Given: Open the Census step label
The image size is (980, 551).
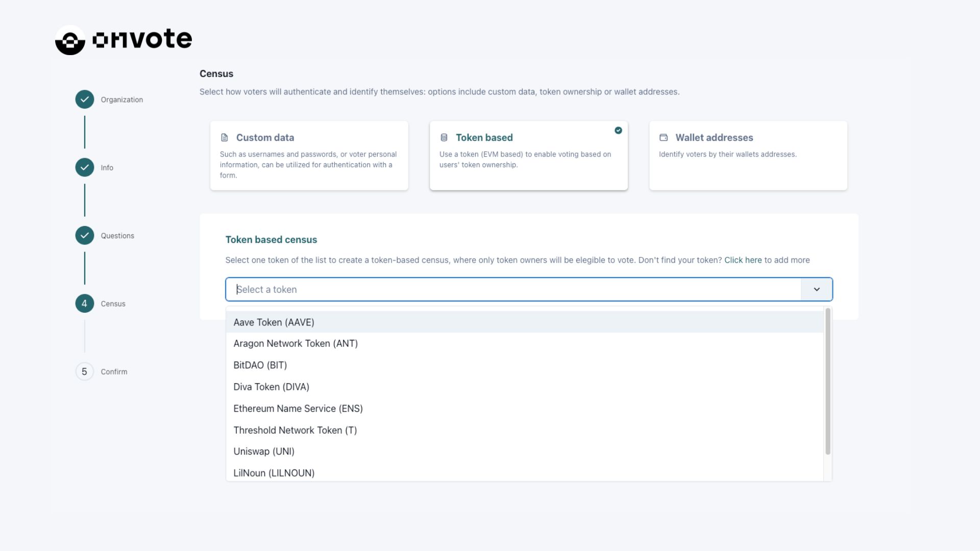Looking at the screenshot, I should pos(113,304).
